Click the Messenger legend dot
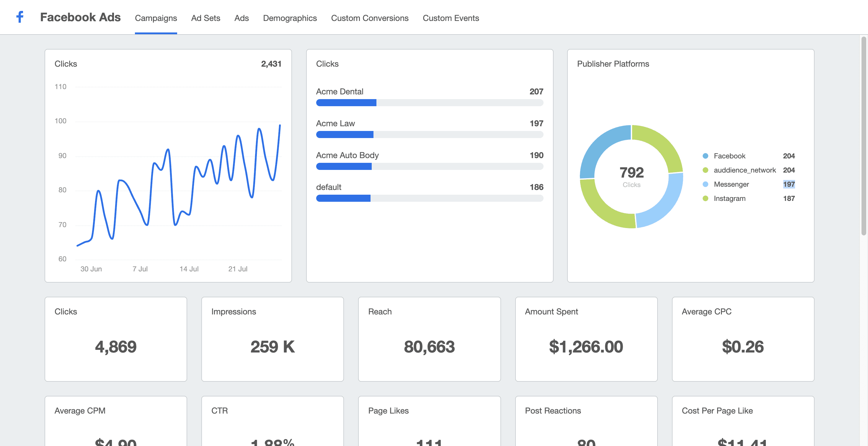The height and width of the screenshot is (446, 868). coord(705,184)
